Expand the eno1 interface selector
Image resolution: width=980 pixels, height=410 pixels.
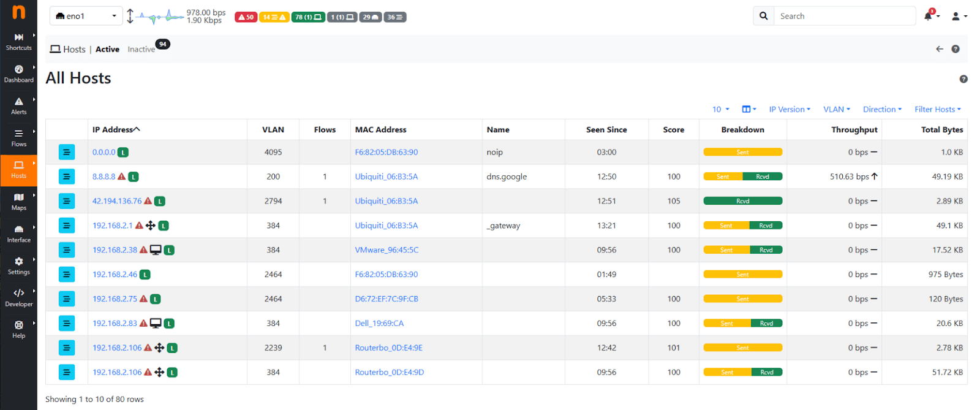tap(86, 16)
